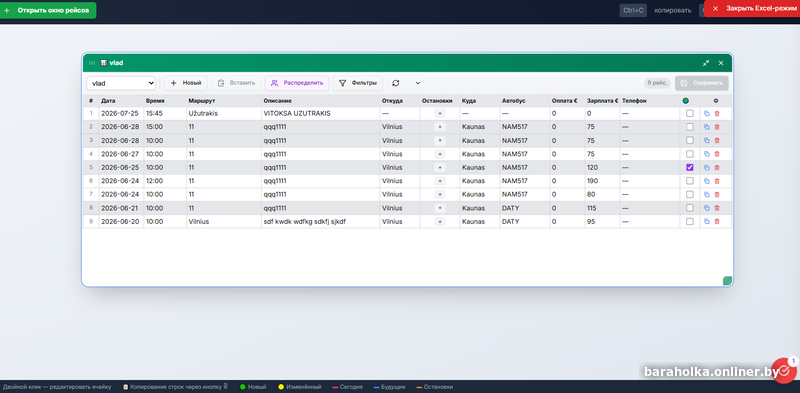This screenshot has height=393, width=800.
Task: Open the Фильтры button
Action: 358,83
